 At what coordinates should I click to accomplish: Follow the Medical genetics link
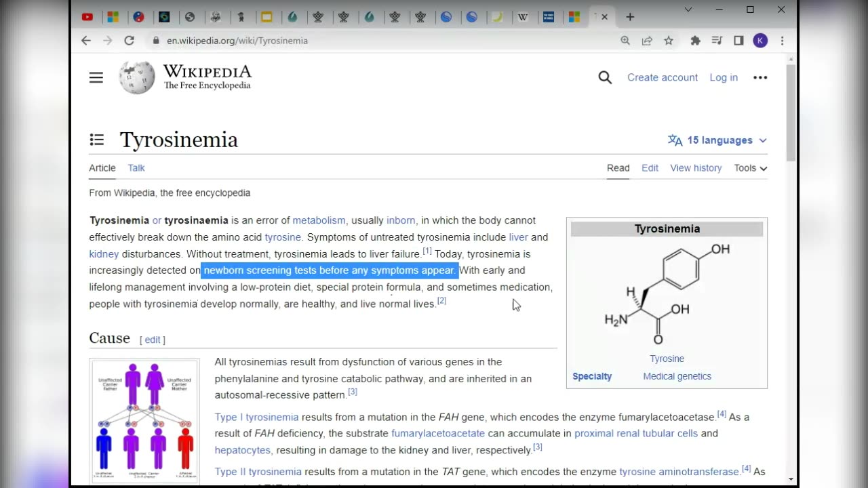click(x=677, y=376)
